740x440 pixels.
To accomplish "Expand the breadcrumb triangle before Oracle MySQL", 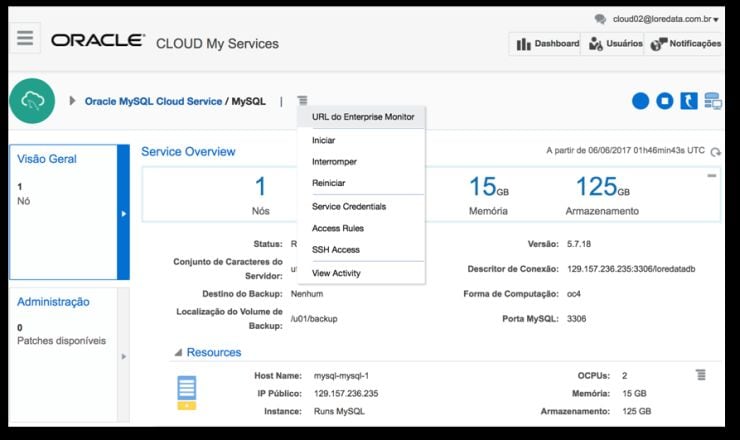I will pos(73,101).
